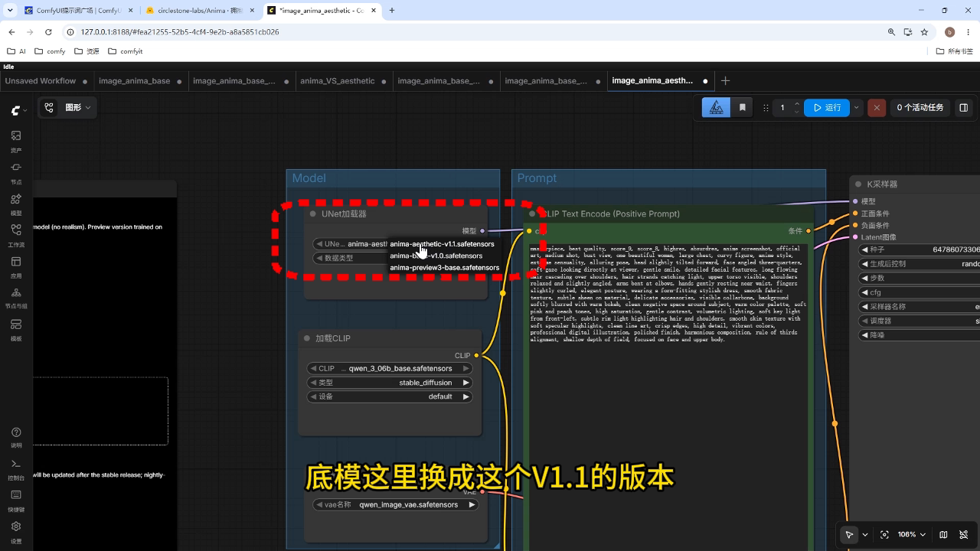The height and width of the screenshot is (551, 980).
Task: Click the 步数 steps field
Action: [x=920, y=278]
